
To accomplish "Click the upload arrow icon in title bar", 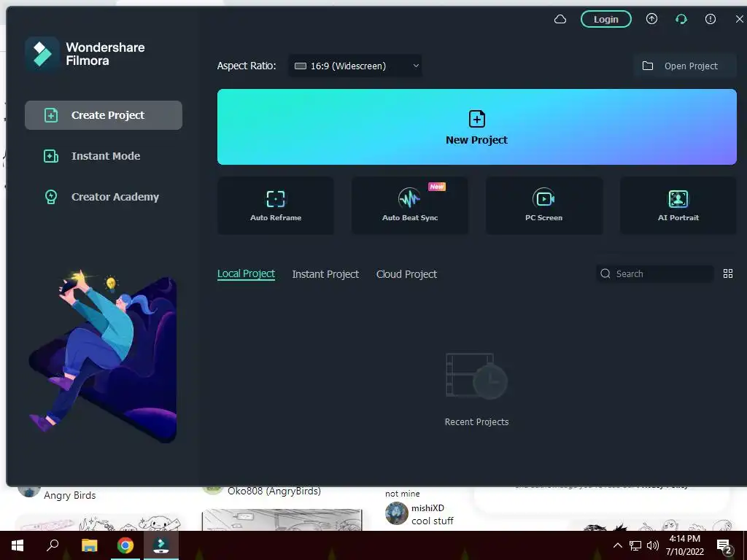I will tap(651, 19).
